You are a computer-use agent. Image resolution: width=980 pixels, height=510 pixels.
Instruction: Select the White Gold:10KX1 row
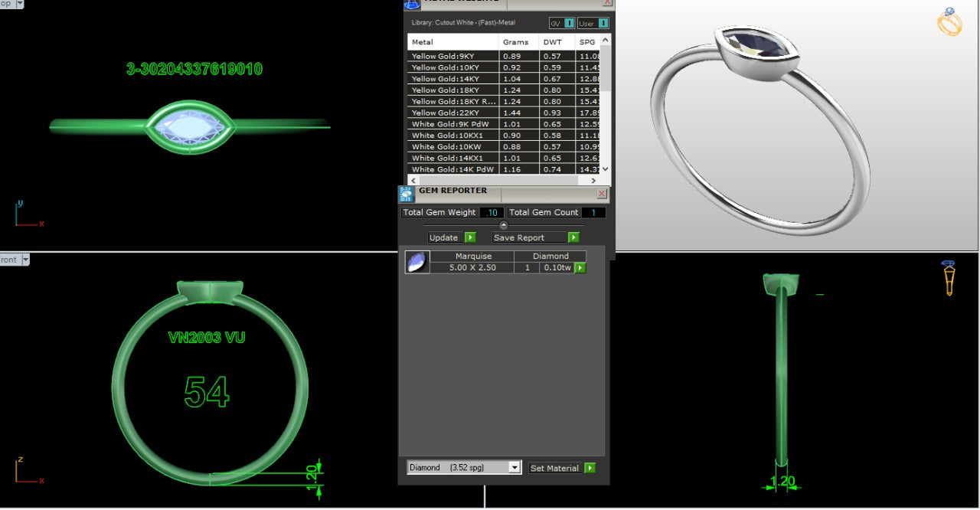[504, 136]
